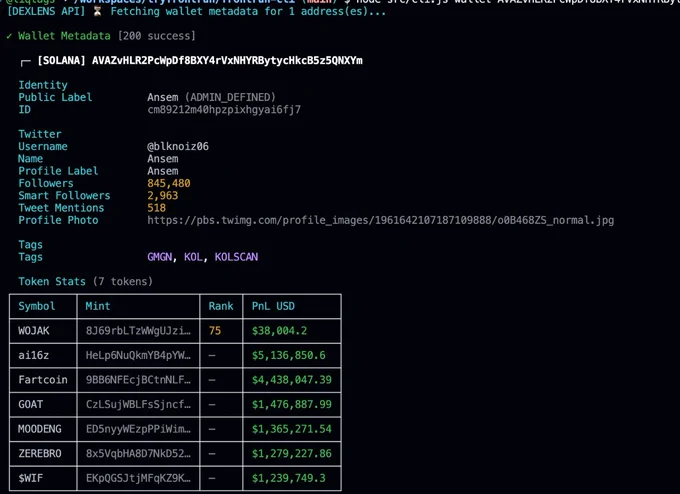Image resolution: width=680 pixels, height=494 pixels.
Task: Click the Mint column header
Action: coord(98,306)
